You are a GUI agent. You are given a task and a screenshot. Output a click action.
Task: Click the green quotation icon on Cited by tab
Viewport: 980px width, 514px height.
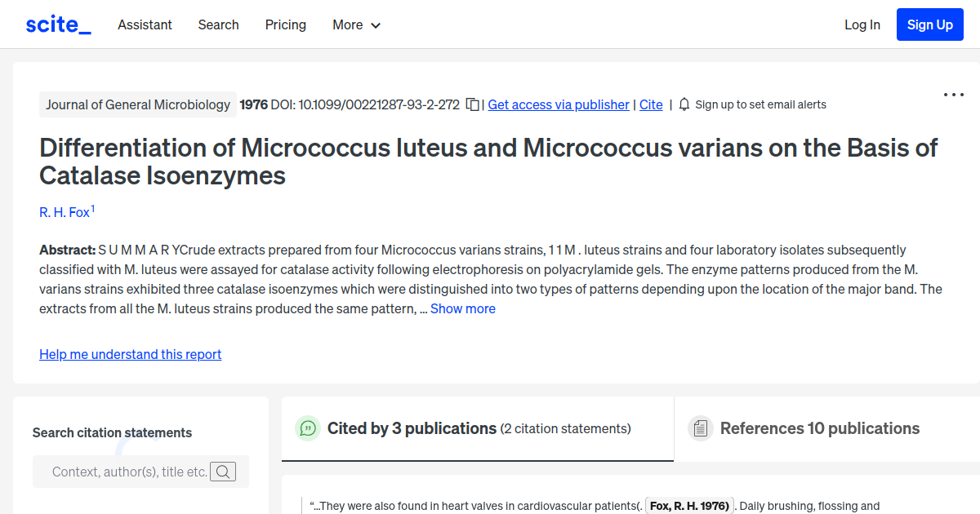coord(308,428)
